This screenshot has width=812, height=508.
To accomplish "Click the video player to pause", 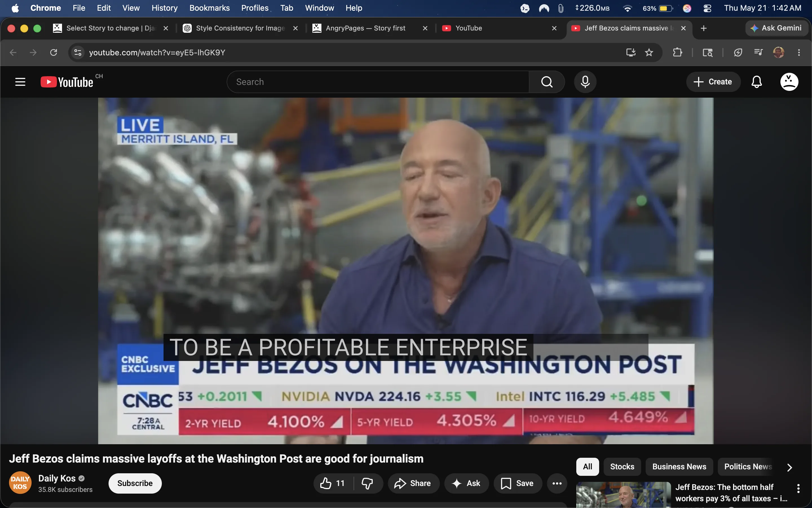I will click(x=406, y=271).
